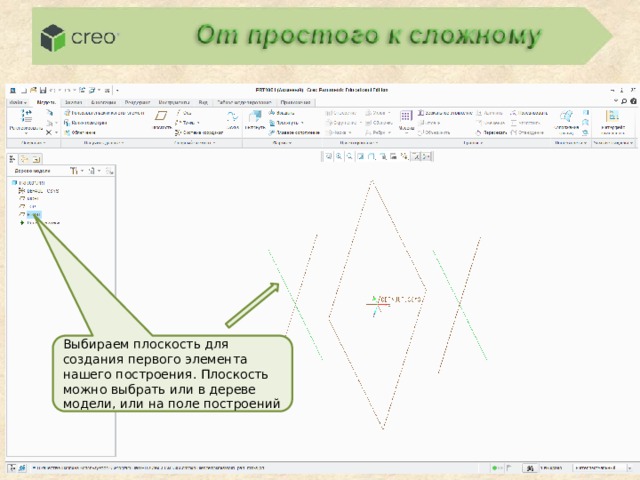Image resolution: width=640 pixels, height=480 pixels.
Task: Switch to the Applications (Приложения) ribbon tab
Action: tap(296, 102)
